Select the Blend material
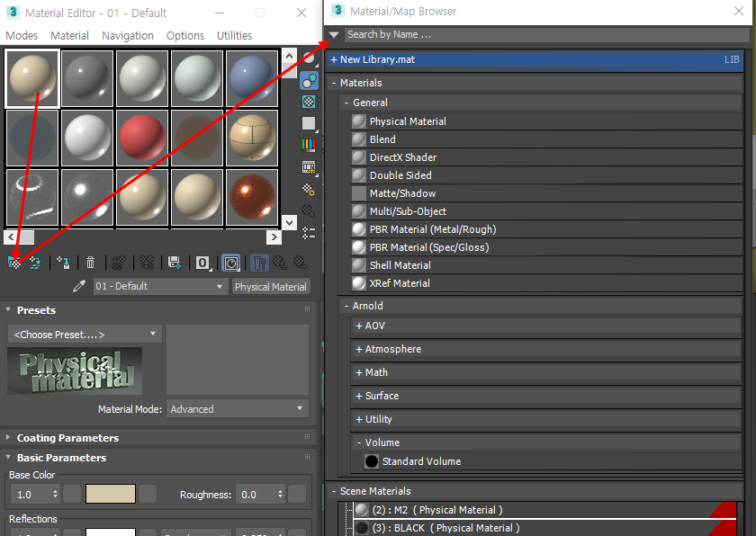Viewport: 756px width, 536px height. pyautogui.click(x=546, y=139)
